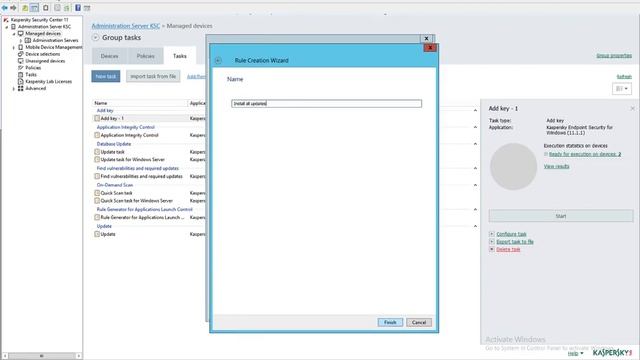Select Unassigned devices in the tree

pos(45,61)
